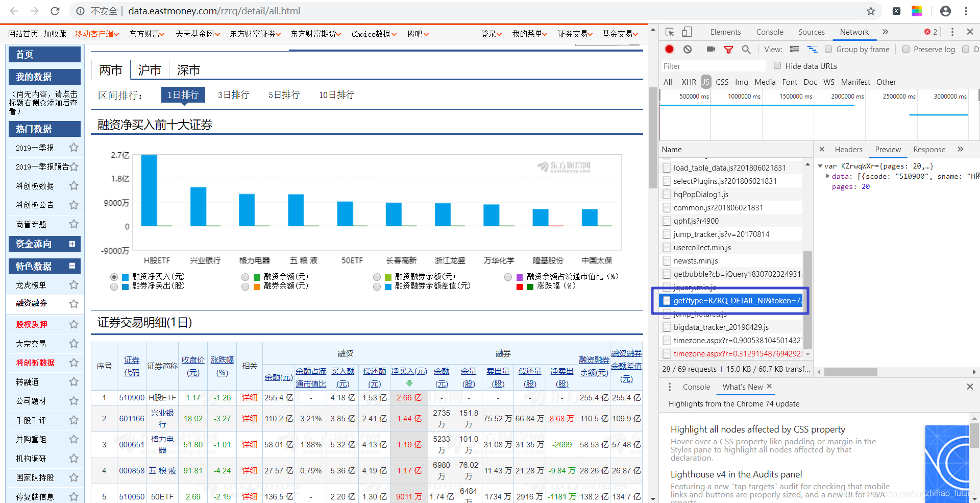Viewport: 980px width, 503px height.
Task: Stop network recording with the red record button
Action: pyautogui.click(x=669, y=49)
